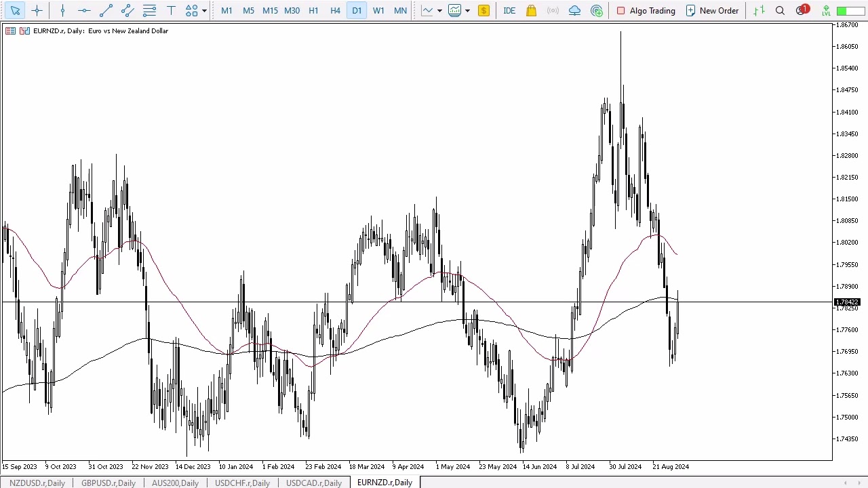
Task: Switch chart to M15 timeframe
Action: [x=270, y=10]
